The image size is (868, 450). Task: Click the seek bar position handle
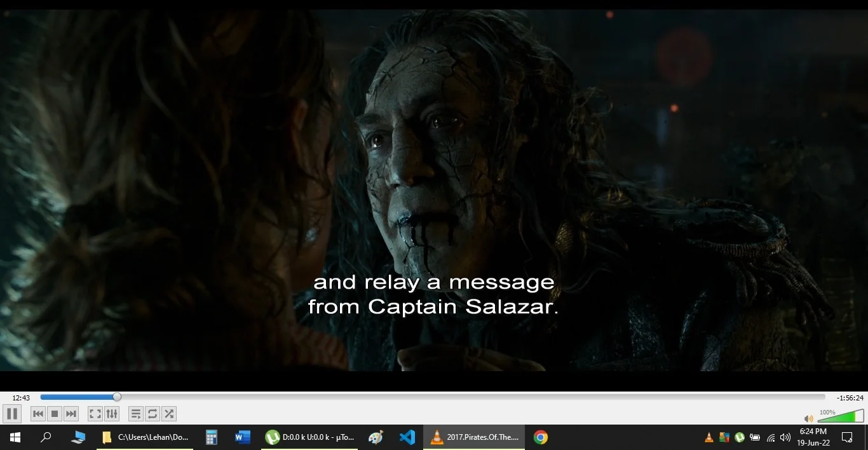click(117, 397)
